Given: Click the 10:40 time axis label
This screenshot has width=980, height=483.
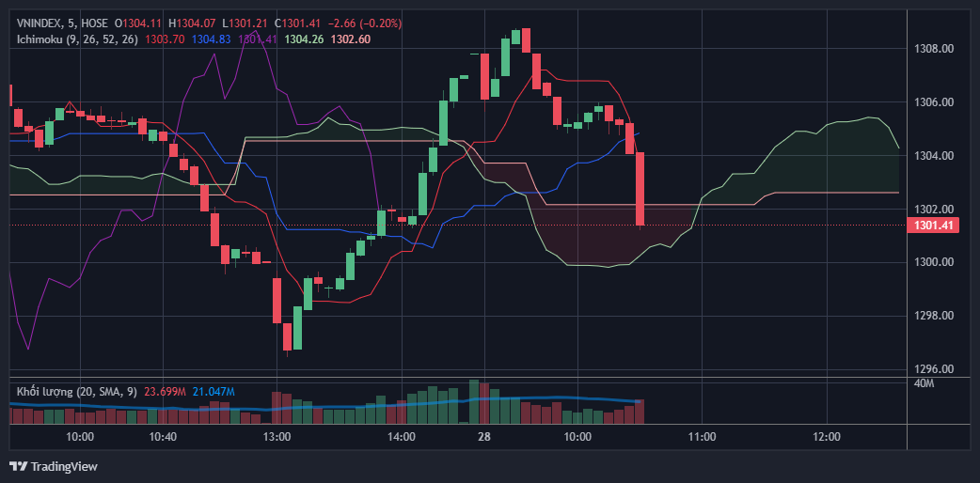Looking at the screenshot, I should point(163,437).
